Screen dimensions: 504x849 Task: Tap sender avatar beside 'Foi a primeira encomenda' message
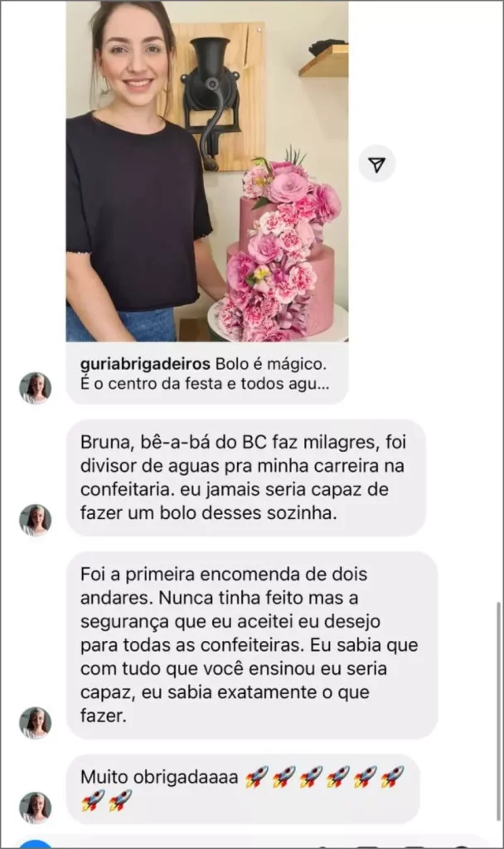[36, 723]
